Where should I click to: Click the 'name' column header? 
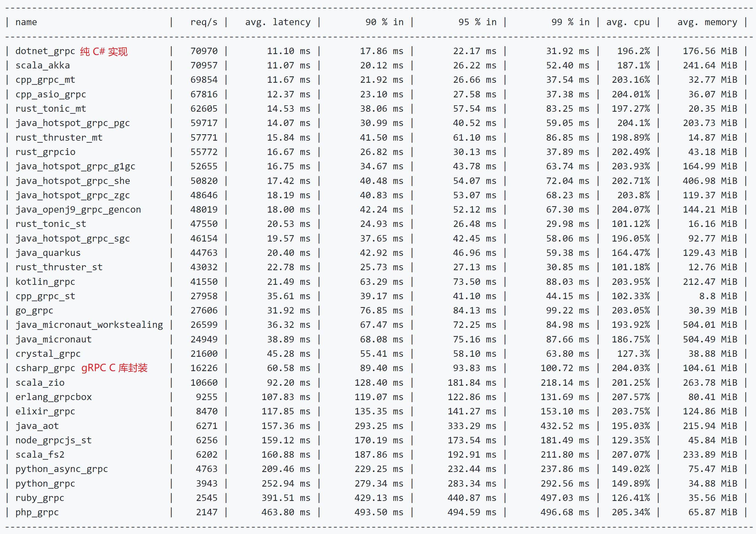26,23
